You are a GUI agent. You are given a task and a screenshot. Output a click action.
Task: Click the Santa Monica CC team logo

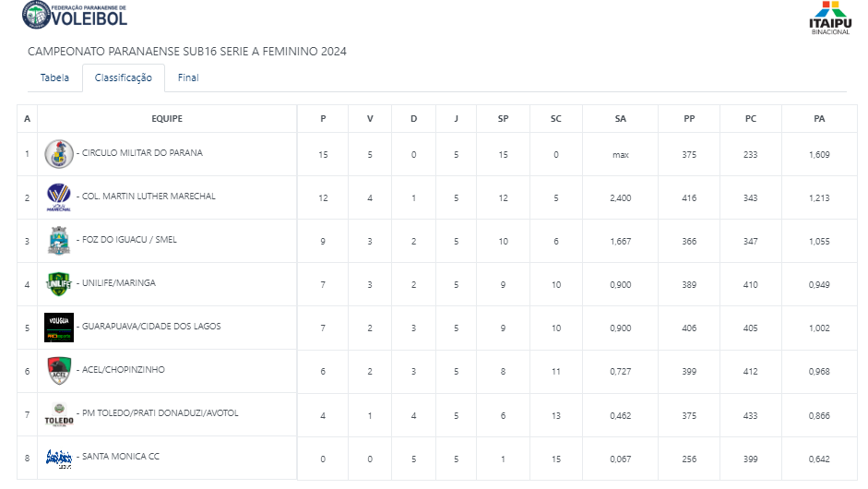coord(59,458)
